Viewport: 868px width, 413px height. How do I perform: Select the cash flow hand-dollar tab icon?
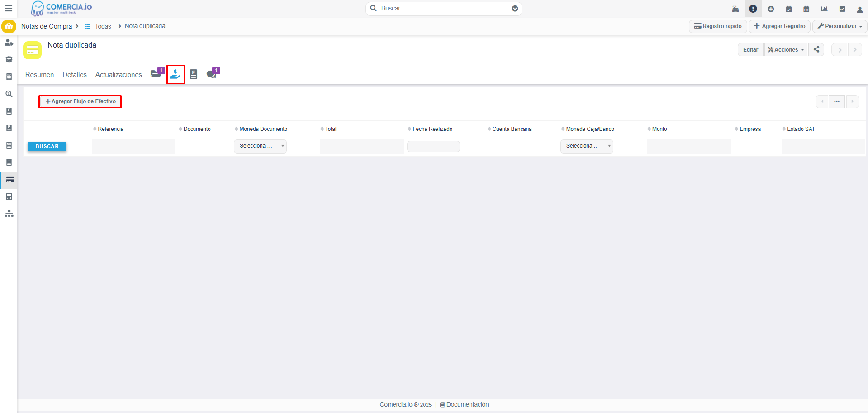click(175, 74)
